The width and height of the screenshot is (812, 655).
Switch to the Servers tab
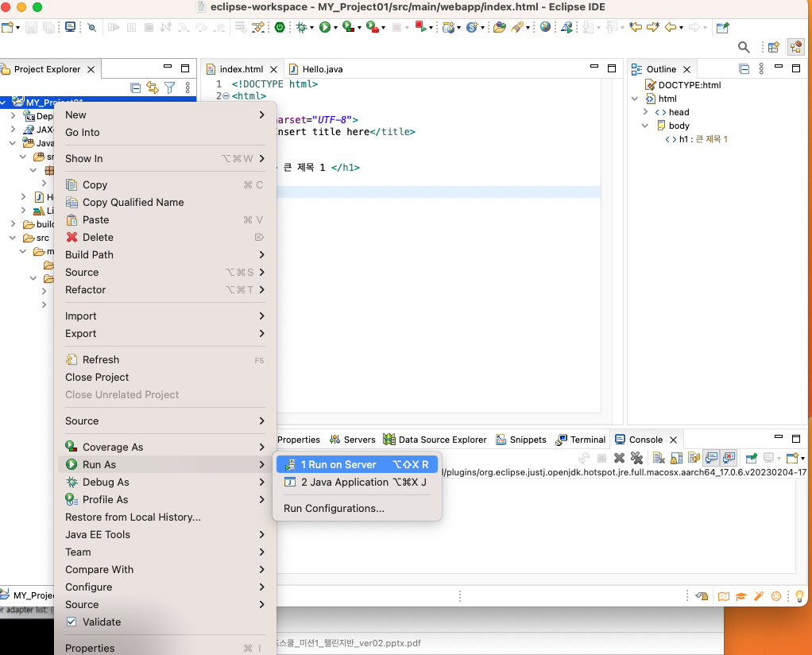click(353, 440)
